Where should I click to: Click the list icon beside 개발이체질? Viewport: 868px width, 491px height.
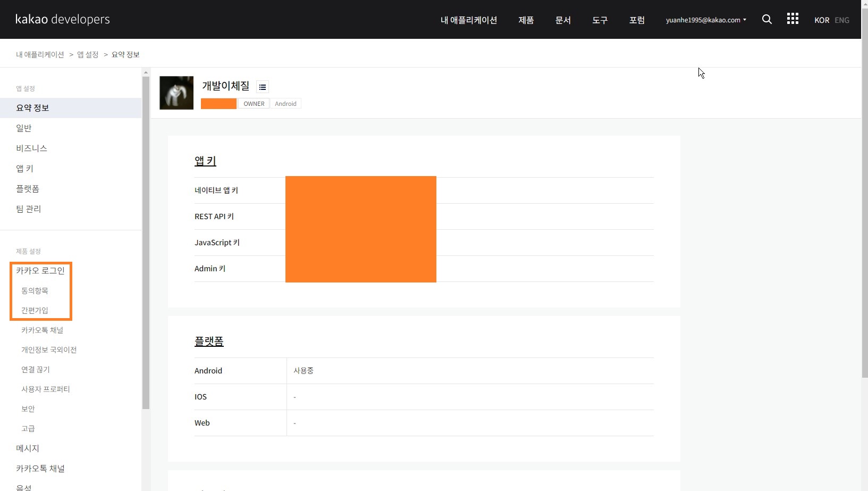click(263, 87)
